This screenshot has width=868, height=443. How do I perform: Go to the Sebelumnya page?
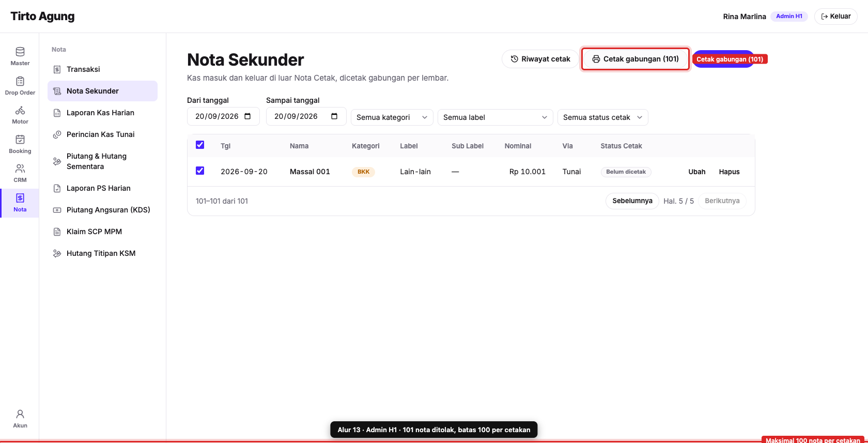[x=632, y=201]
